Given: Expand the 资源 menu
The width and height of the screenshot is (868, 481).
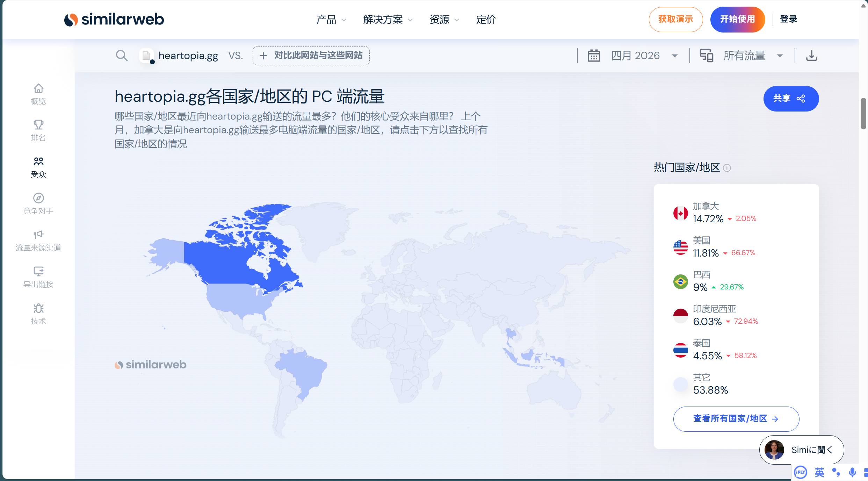Looking at the screenshot, I should pyautogui.click(x=444, y=20).
